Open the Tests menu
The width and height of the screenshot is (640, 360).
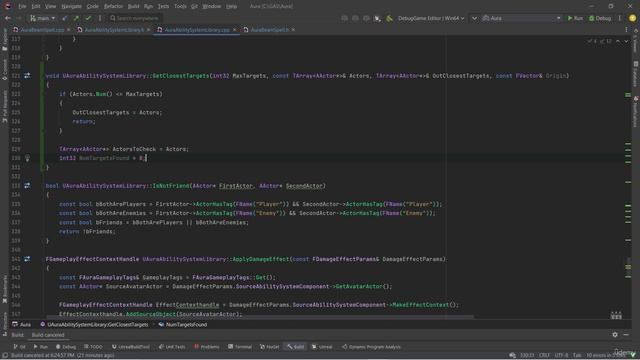(163, 6)
